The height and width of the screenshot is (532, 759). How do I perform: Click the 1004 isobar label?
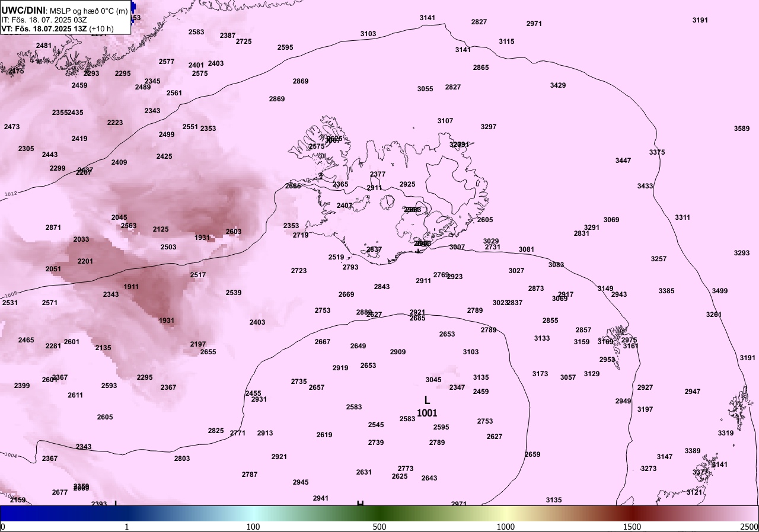[x=11, y=455]
